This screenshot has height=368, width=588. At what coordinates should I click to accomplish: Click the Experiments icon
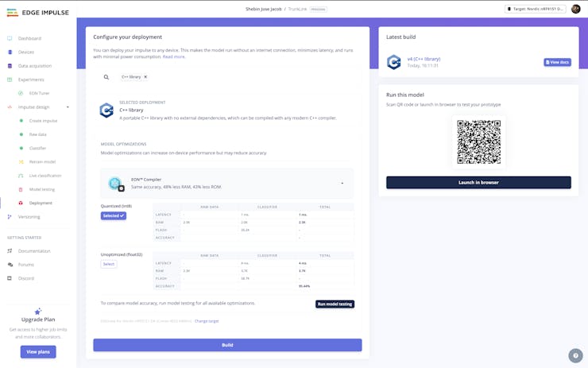coord(10,79)
